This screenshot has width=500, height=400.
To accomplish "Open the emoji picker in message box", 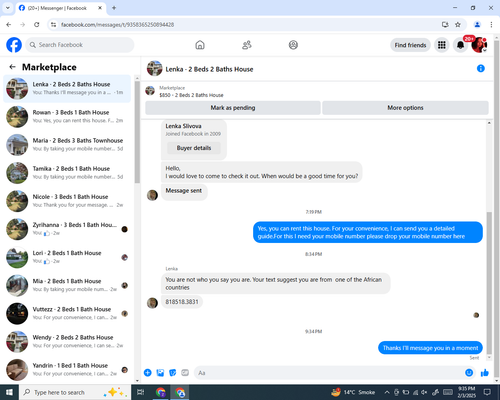I will coord(469,373).
